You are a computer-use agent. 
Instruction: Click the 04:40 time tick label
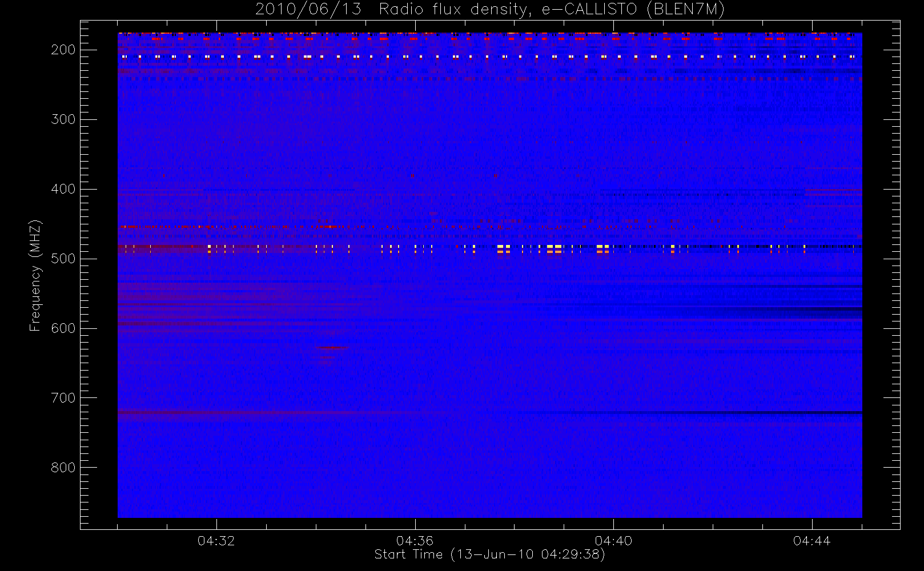(x=613, y=540)
